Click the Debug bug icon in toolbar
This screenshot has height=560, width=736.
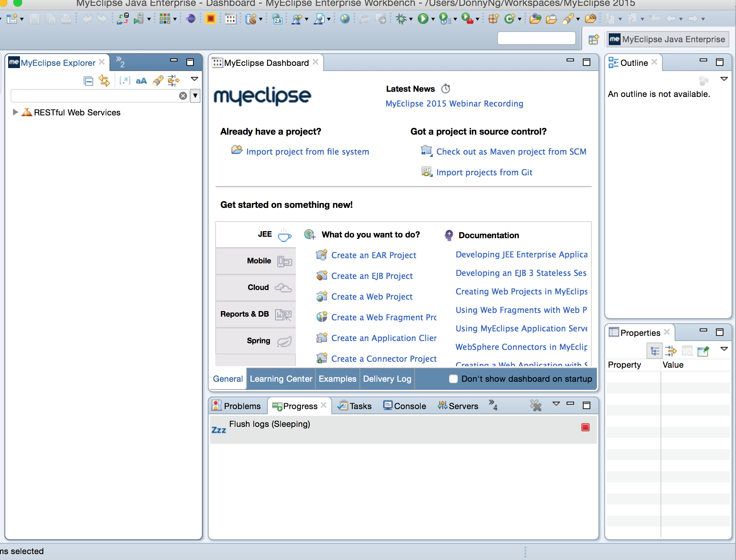pos(401,18)
